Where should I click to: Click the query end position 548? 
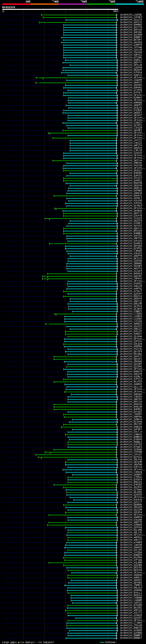pos(115,11)
